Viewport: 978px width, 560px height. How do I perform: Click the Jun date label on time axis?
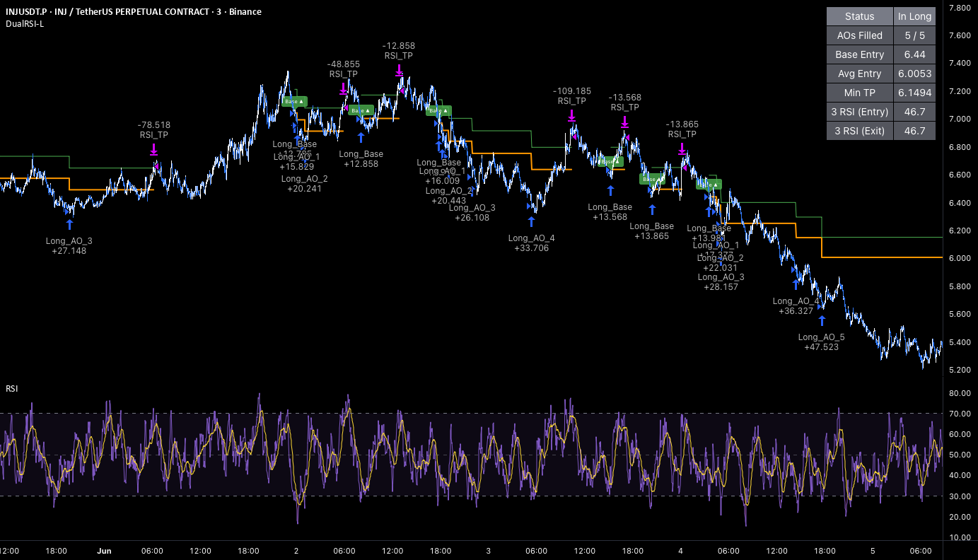coord(105,551)
